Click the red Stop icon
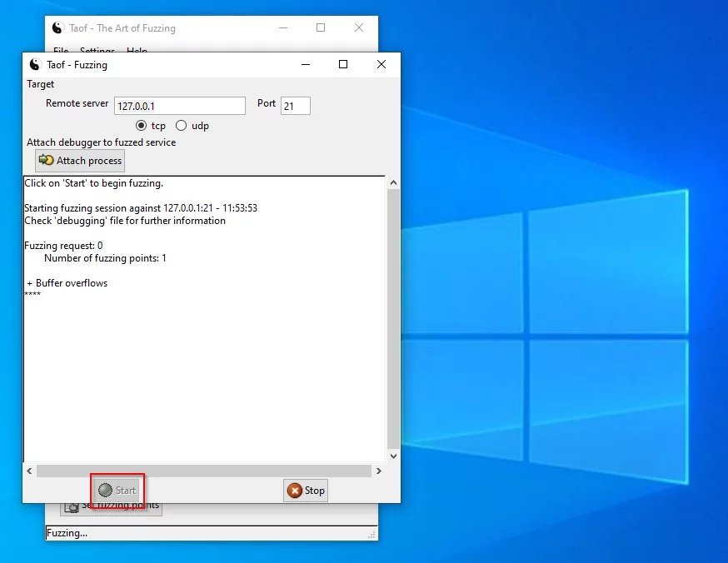Viewport: 728px width, 563px height. [292, 491]
